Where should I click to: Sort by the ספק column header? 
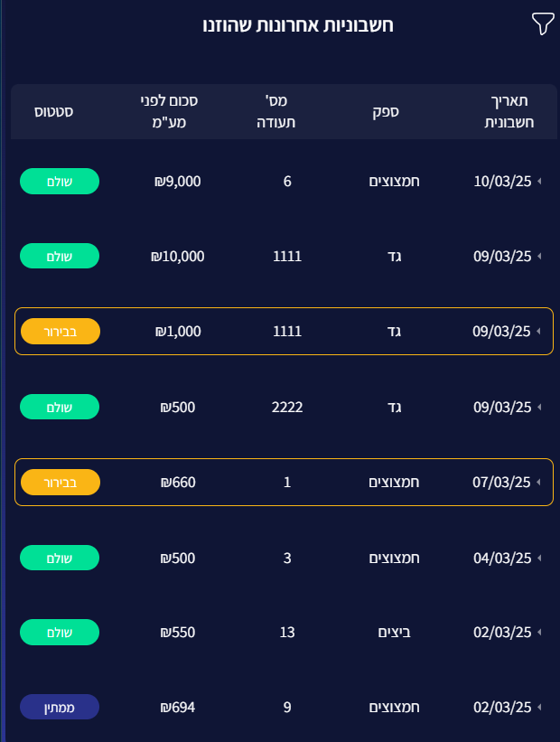tap(387, 111)
